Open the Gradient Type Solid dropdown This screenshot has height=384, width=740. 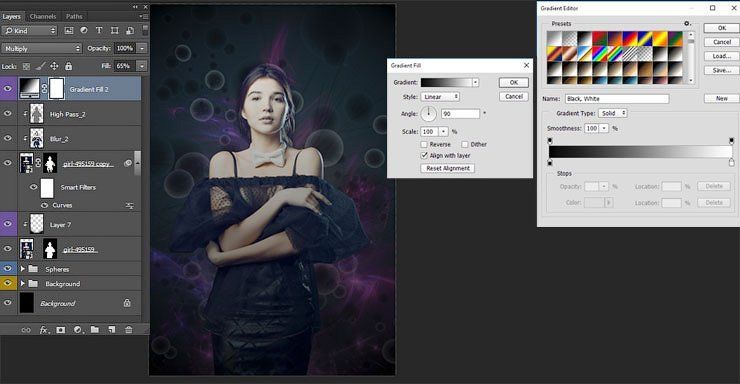(613, 113)
